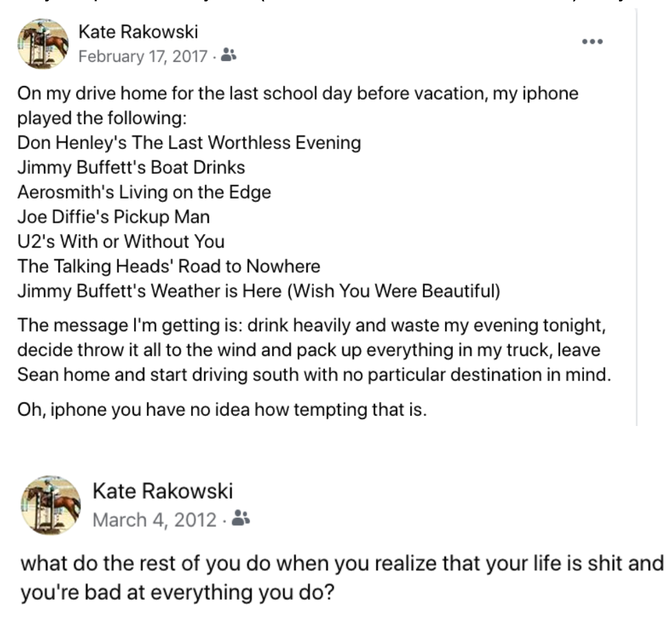The image size is (672, 617).
Task: Click the line 'Aerosmith's Living on the Edge'
Action: pyautogui.click(x=144, y=192)
